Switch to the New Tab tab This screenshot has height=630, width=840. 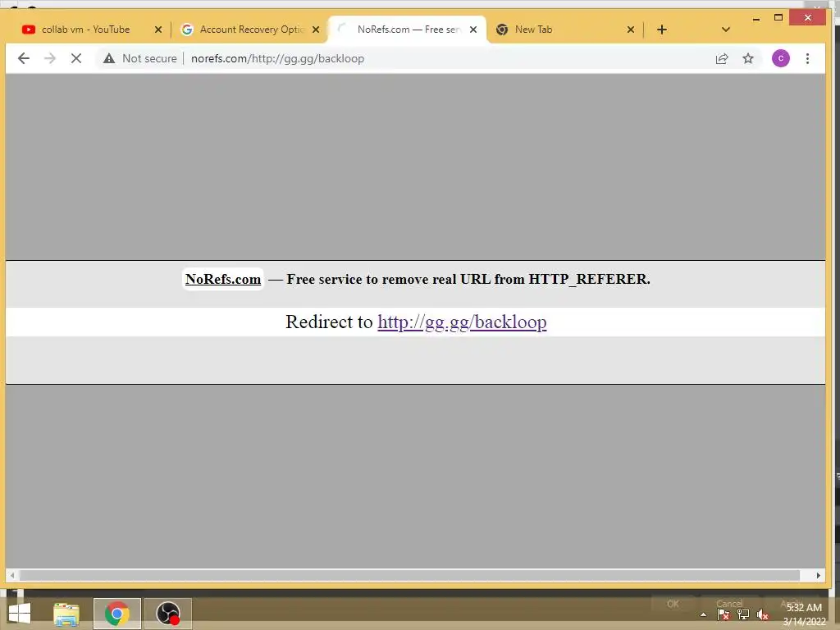tap(533, 30)
